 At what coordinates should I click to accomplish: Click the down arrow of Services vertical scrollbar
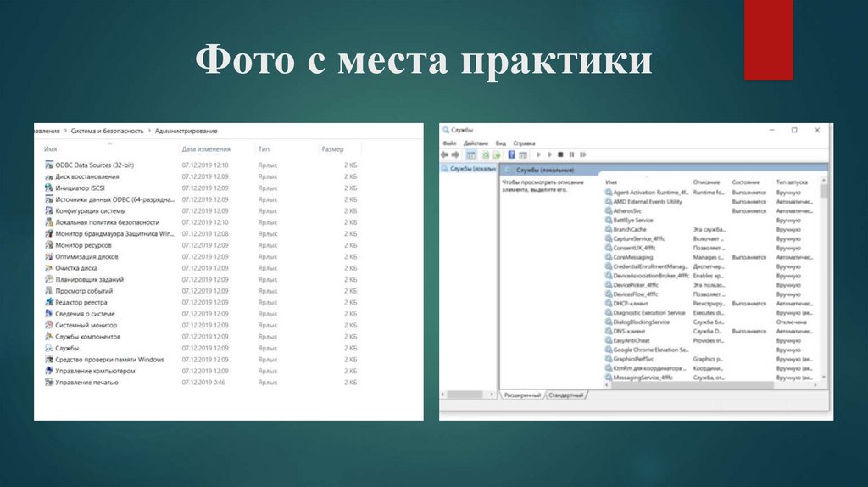click(x=824, y=378)
